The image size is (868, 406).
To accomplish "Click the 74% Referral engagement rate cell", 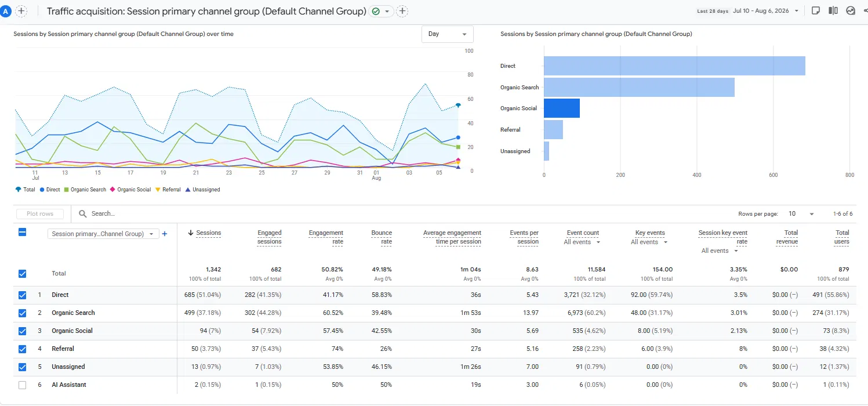I will pos(337,349).
